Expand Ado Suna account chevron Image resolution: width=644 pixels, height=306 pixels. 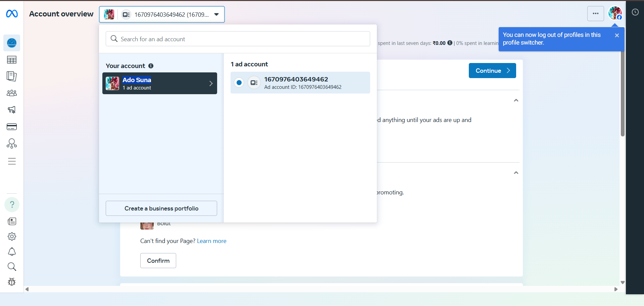click(211, 83)
